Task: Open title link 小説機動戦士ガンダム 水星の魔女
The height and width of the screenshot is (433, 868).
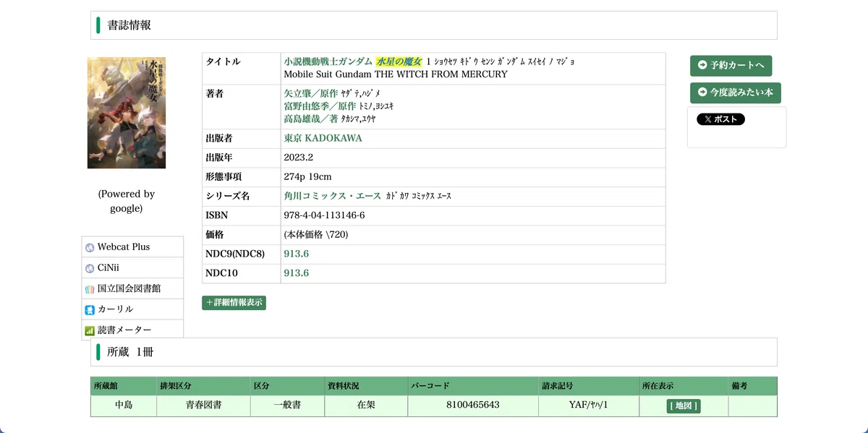Action: click(353, 61)
